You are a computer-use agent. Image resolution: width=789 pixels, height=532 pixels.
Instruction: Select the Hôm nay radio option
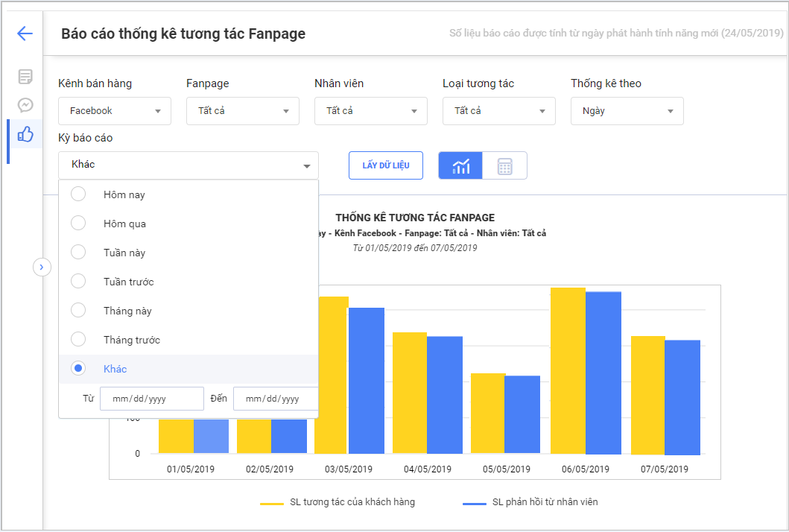(78, 194)
